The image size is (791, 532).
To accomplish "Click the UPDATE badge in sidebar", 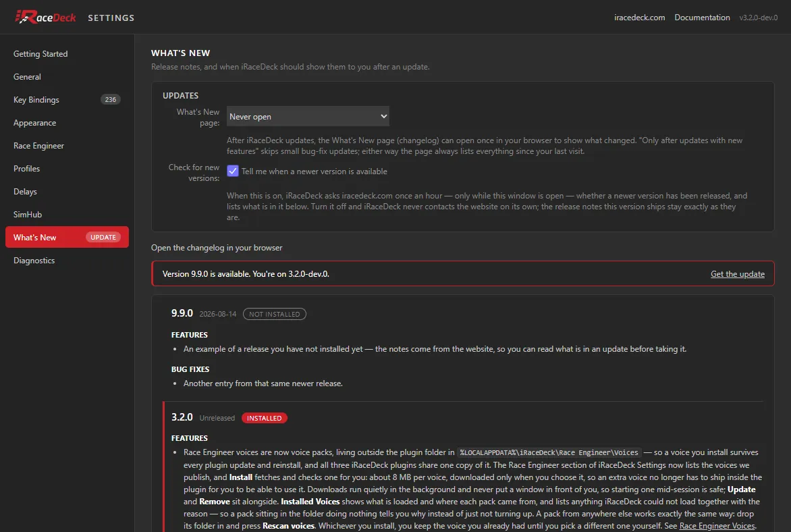I will [103, 237].
